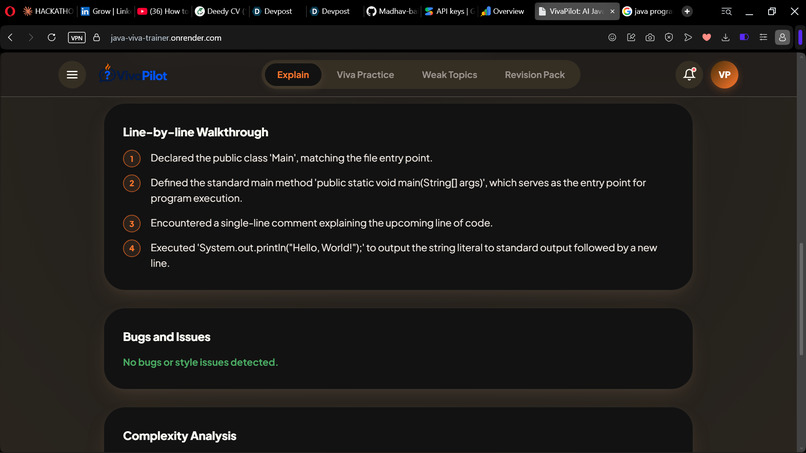The width and height of the screenshot is (806, 453).
Task: Close the VivaPilot browser tab
Action: 612,11
